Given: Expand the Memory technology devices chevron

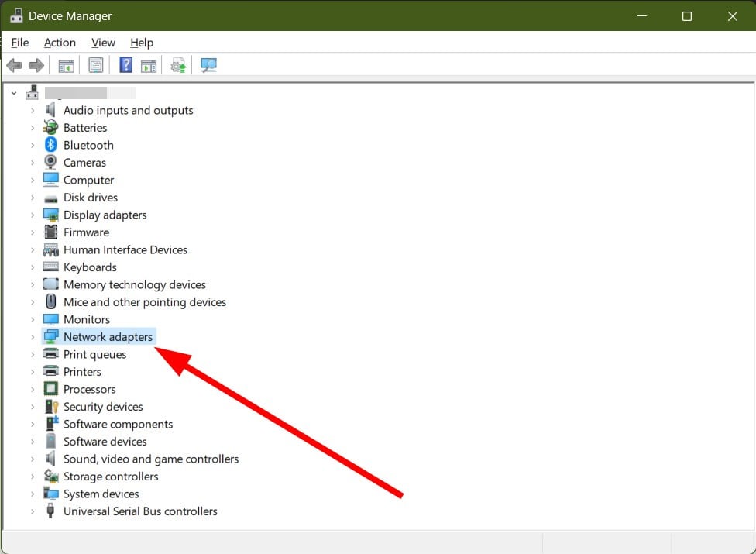Looking at the screenshot, I should [x=33, y=285].
